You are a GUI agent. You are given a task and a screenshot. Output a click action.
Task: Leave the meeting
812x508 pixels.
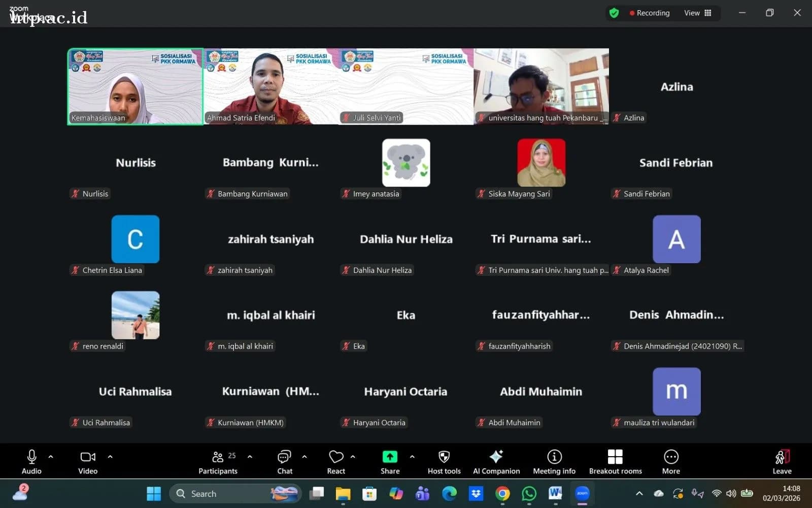click(782, 462)
